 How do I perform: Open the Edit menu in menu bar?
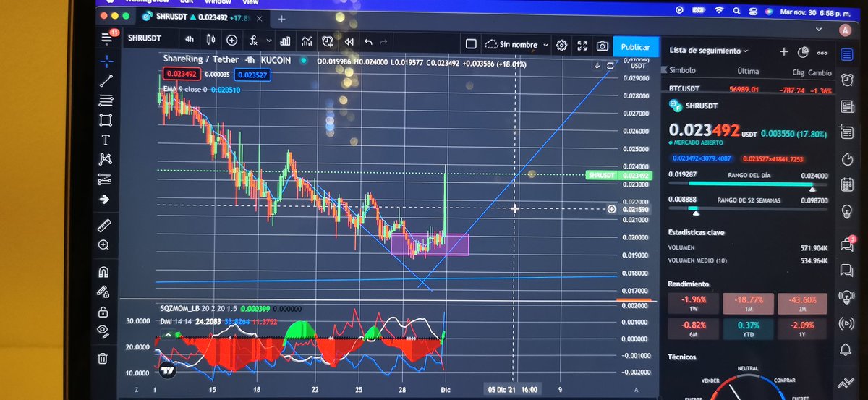pos(187,2)
